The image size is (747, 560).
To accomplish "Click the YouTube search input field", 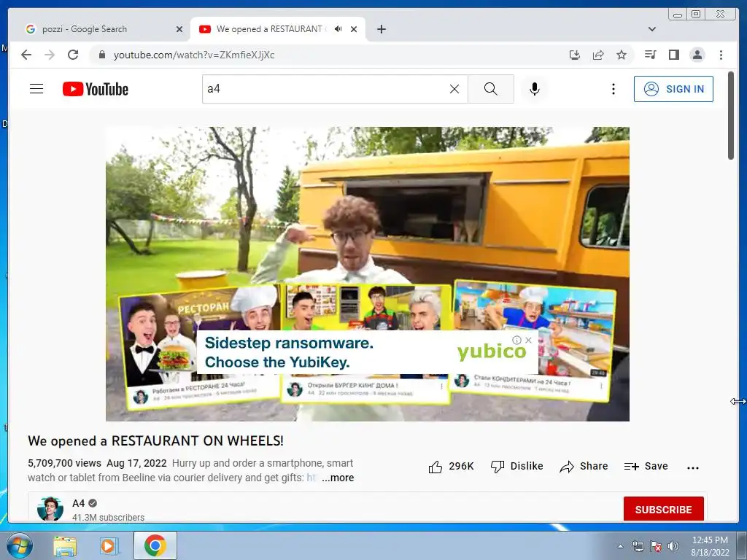I will (x=326, y=88).
